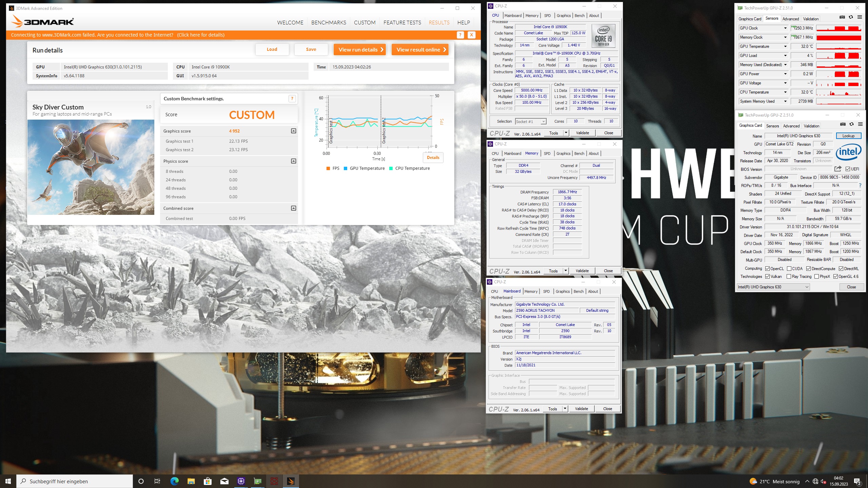Click camera icon in GPU-Z Graphics Card window
Viewport: 868px width, 488px height.
[843, 124]
